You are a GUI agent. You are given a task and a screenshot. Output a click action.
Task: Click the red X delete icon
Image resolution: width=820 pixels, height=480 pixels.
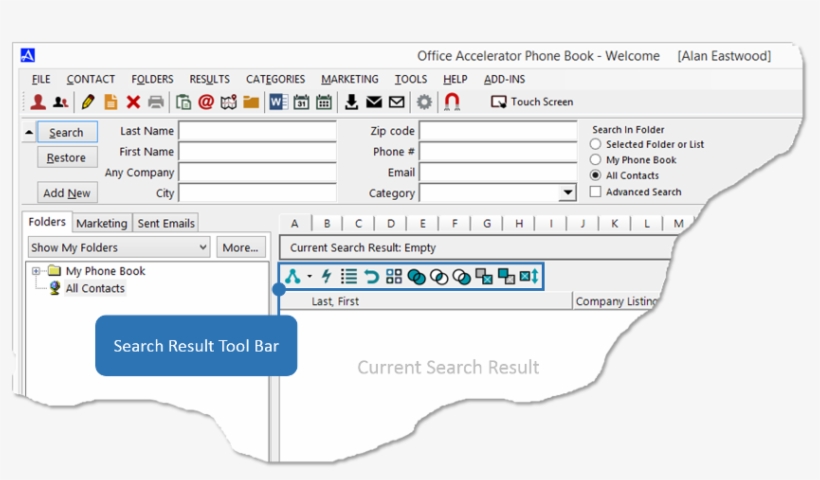(x=133, y=102)
